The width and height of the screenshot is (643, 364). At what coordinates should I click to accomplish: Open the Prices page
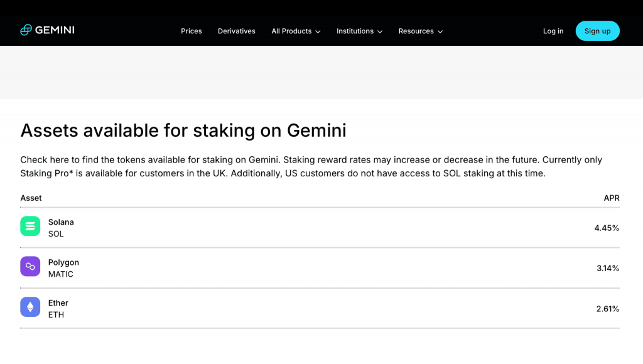click(192, 31)
